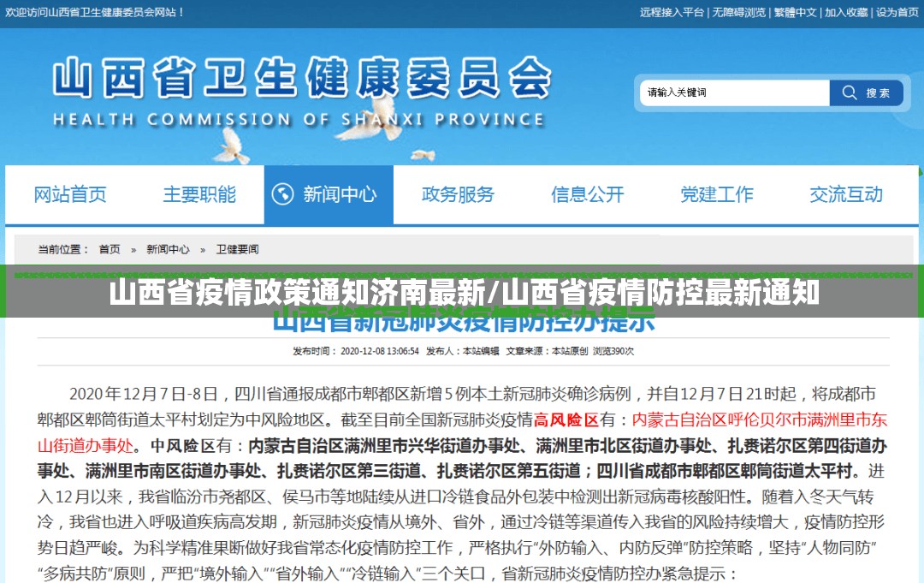
Task: Click the globe icon on the 新闻中心 tab
Action: click(283, 194)
